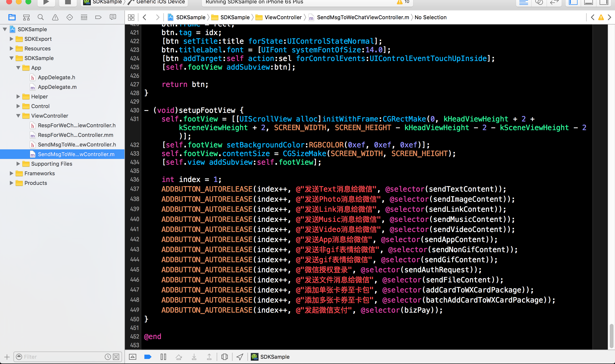The width and height of the screenshot is (615, 364).
Task: Open the Symbol navigator hierarchy icon
Action: coord(26,17)
